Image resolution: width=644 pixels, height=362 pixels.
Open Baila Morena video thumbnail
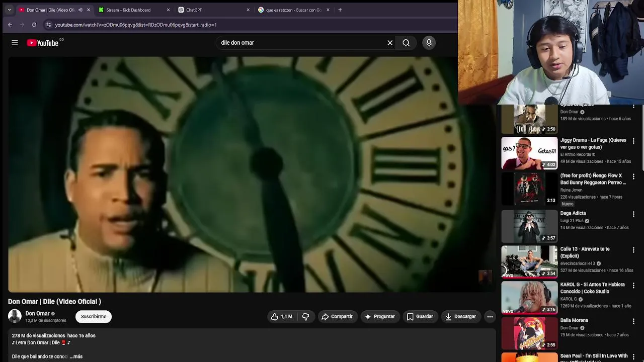pyautogui.click(x=529, y=333)
